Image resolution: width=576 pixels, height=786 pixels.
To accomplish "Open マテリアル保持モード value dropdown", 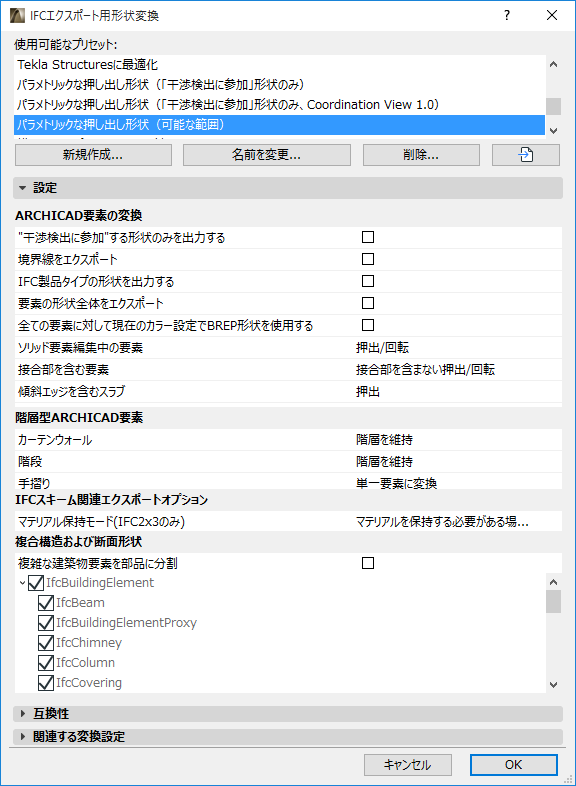I will tap(442, 522).
